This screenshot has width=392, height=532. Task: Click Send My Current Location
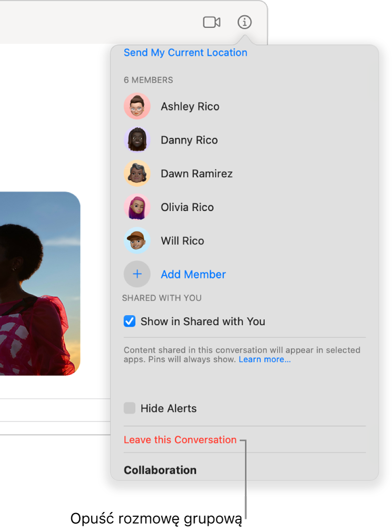pyautogui.click(x=185, y=53)
